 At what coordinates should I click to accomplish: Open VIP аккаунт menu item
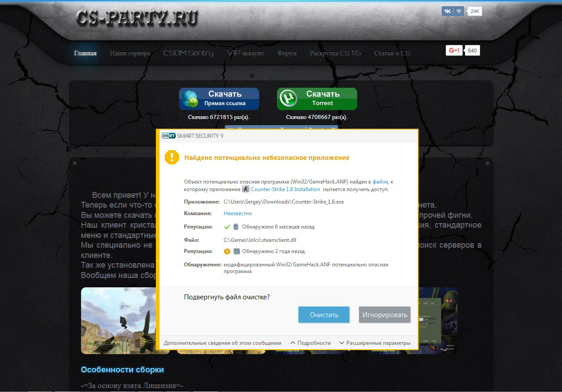tap(245, 53)
